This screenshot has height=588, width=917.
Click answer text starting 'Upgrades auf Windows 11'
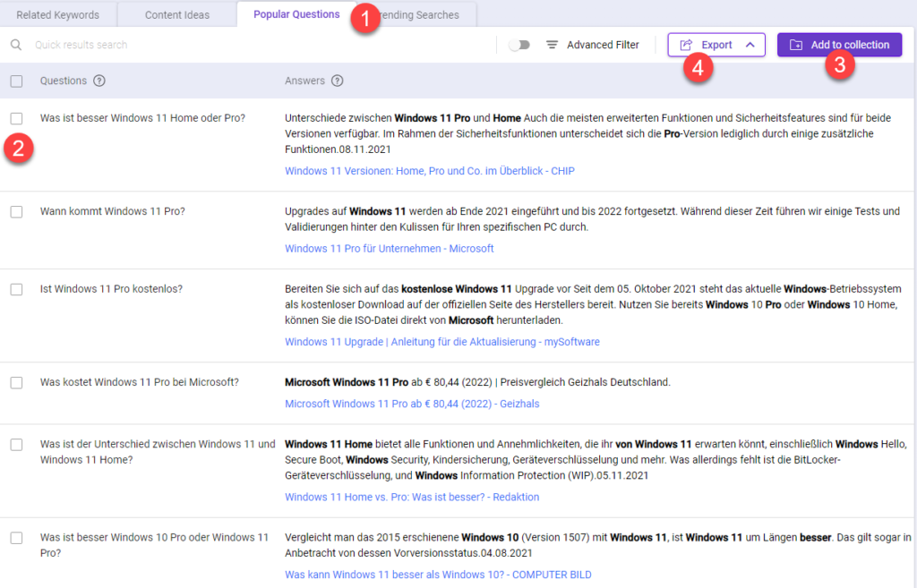pos(592,219)
